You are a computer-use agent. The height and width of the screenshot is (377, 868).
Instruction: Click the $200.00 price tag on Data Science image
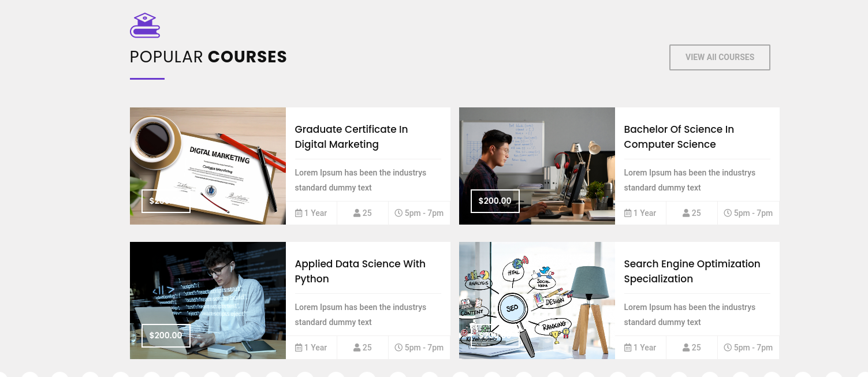click(166, 335)
